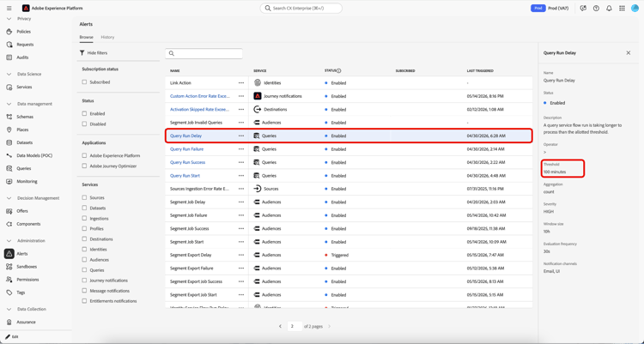This screenshot has height=344, width=644.
Task: Open more actions for Segment Job Delay
Action: [241, 202]
